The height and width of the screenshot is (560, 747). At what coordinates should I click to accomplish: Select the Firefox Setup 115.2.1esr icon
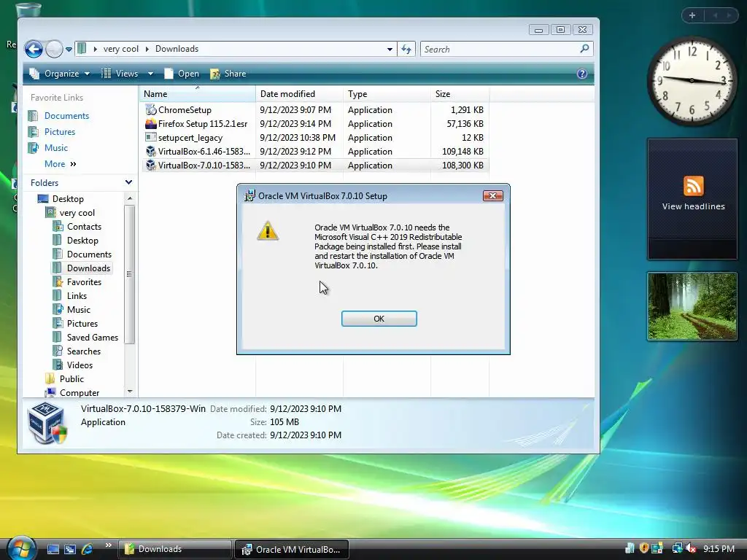coord(150,123)
